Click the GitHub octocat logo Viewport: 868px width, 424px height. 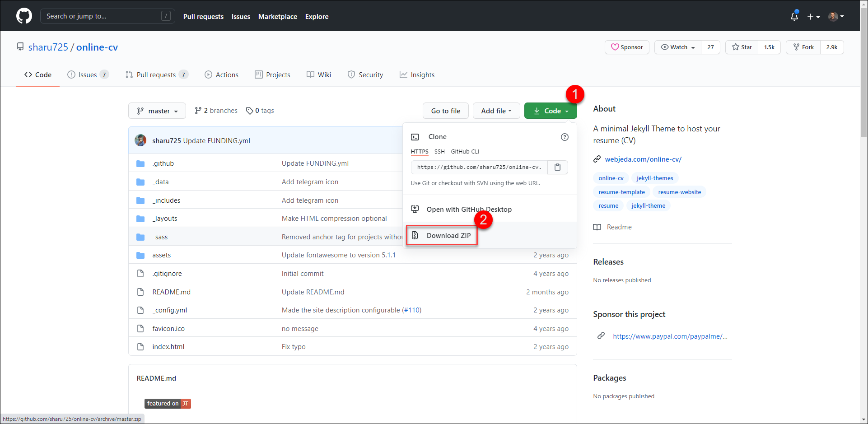(x=24, y=16)
